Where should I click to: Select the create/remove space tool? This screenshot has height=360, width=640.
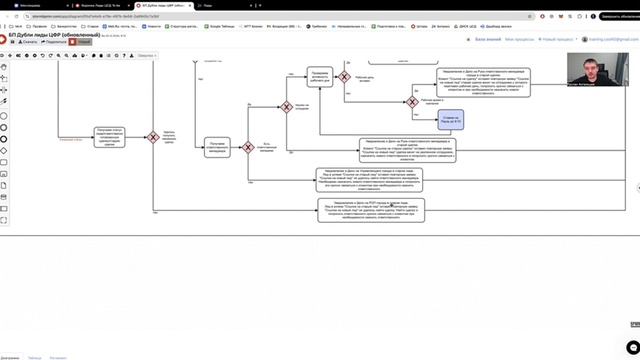click(4, 90)
